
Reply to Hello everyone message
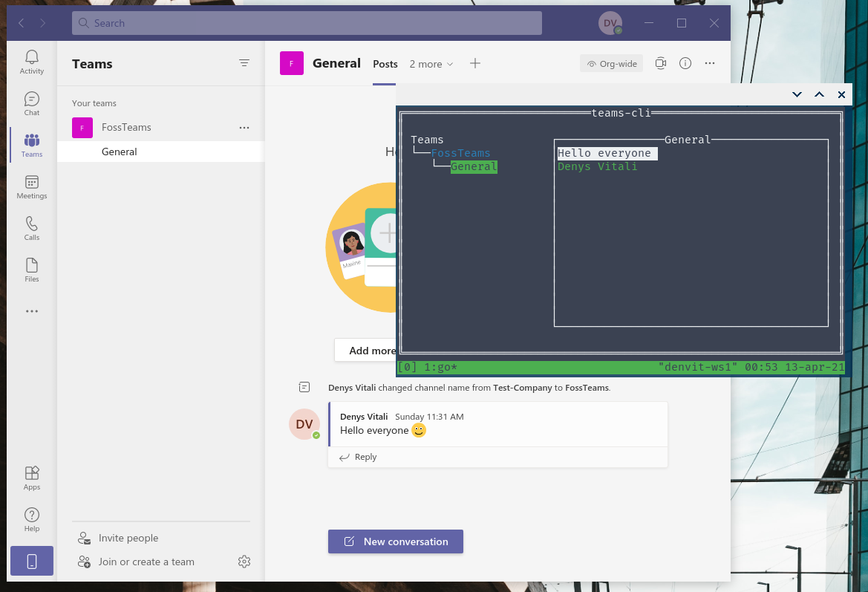pyautogui.click(x=358, y=457)
